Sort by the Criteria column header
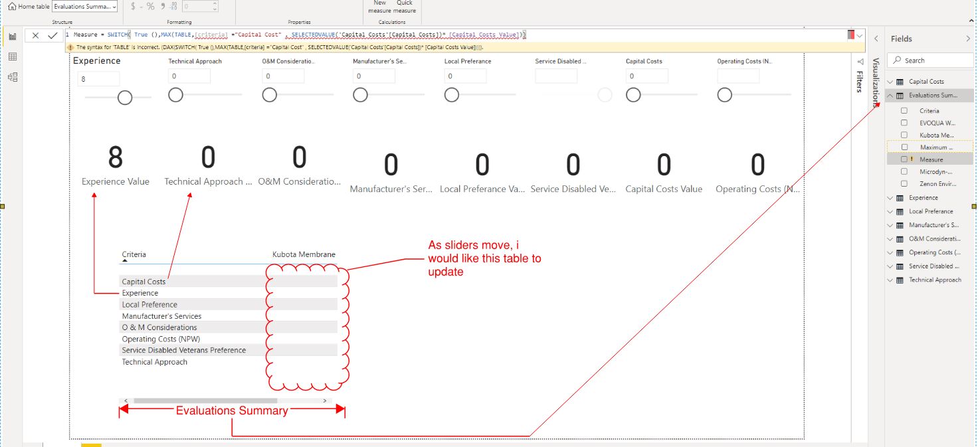Viewport: 980px width, 447px height. pyautogui.click(x=134, y=254)
